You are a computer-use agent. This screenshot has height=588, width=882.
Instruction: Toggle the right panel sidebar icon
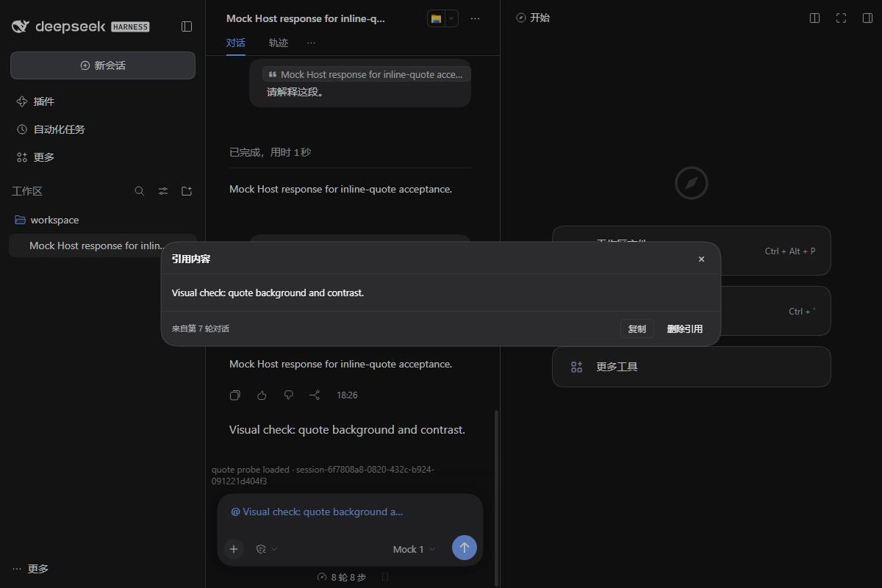coord(867,18)
